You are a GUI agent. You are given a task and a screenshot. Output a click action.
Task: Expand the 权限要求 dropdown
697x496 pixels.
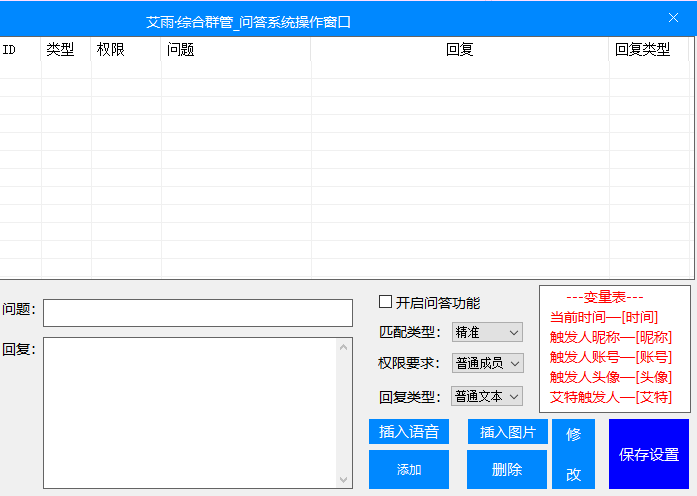[x=487, y=363]
